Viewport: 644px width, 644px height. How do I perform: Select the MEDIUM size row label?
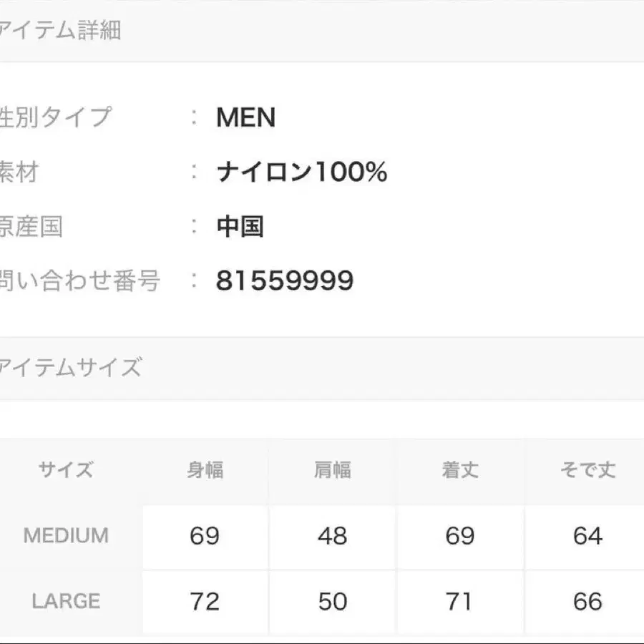(66, 536)
